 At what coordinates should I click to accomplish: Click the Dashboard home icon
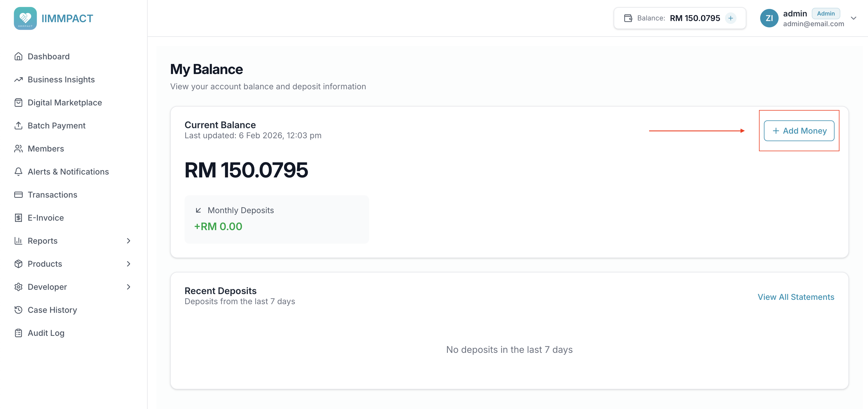[x=18, y=56]
